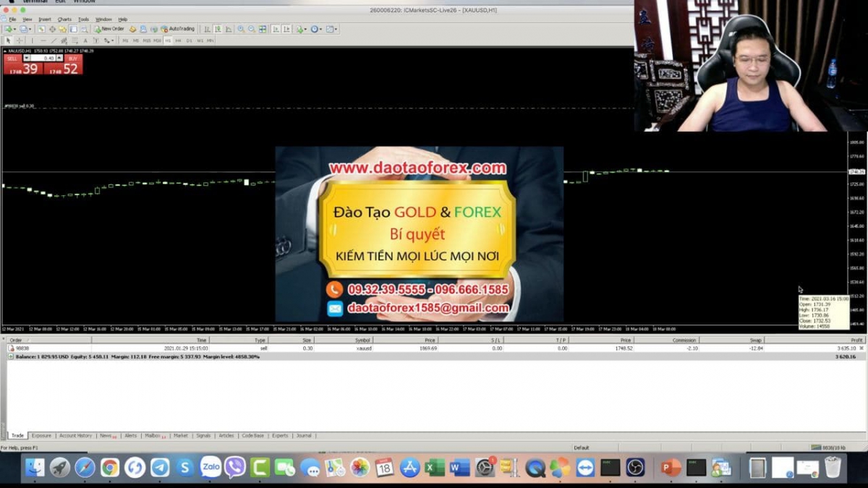This screenshot has width=868, height=488.
Task: Select the candlestick chart type icon
Action: pos(218,29)
